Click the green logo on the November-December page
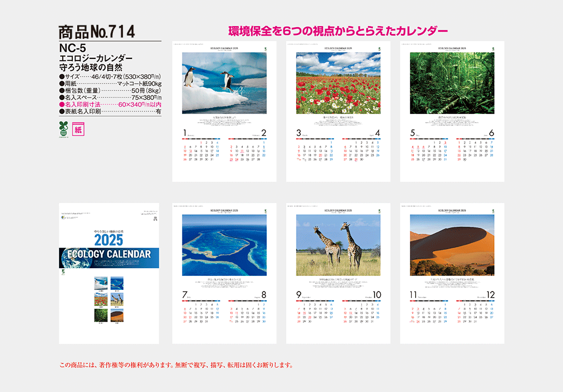563x392 pixels. (x=493, y=210)
